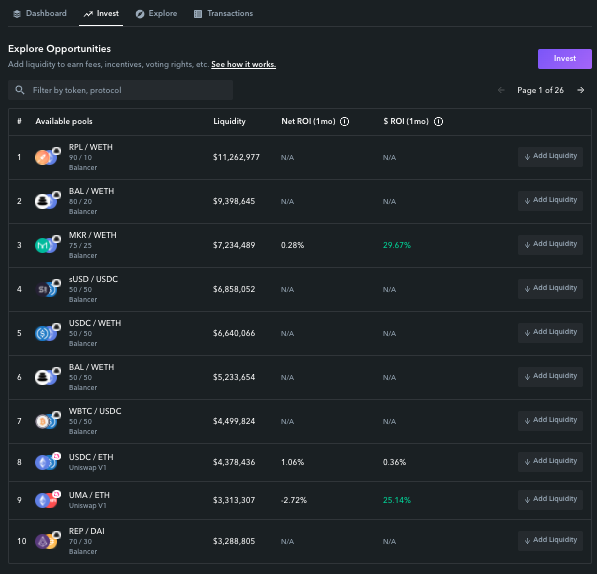Click the previous page arrow
Image resolution: width=597 pixels, height=574 pixels.
point(501,90)
